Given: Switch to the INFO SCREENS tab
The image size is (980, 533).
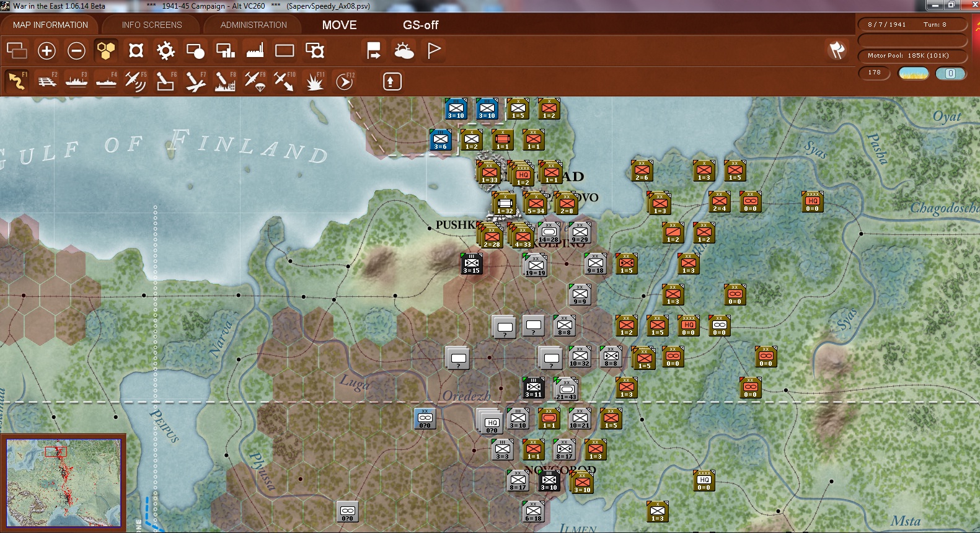Looking at the screenshot, I should 152,25.
